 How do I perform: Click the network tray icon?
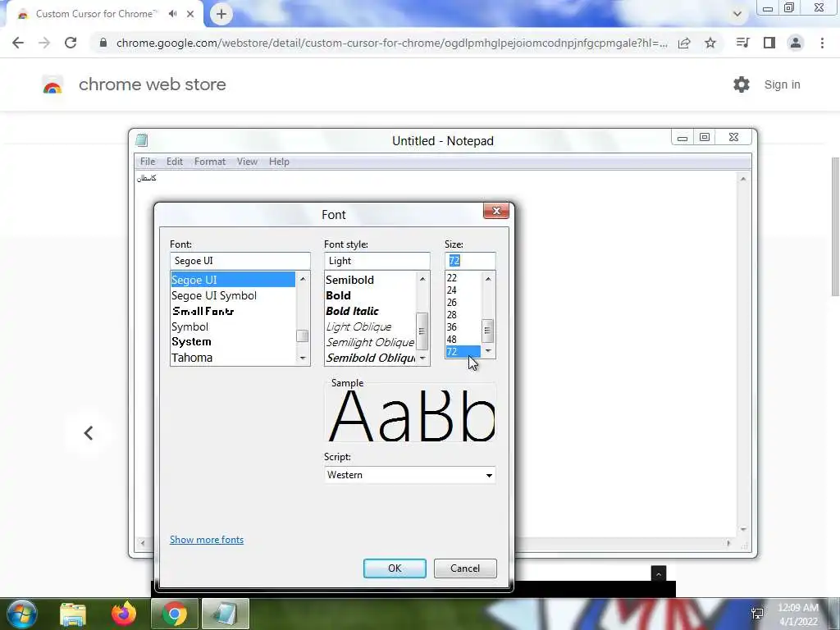[757, 614]
